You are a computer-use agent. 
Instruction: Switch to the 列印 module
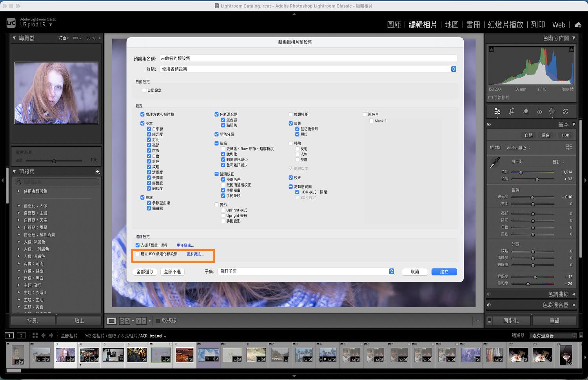[x=538, y=25]
